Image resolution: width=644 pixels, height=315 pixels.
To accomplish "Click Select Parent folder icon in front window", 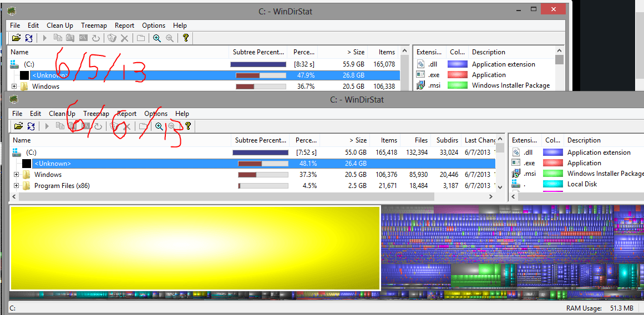I will click(x=143, y=126).
